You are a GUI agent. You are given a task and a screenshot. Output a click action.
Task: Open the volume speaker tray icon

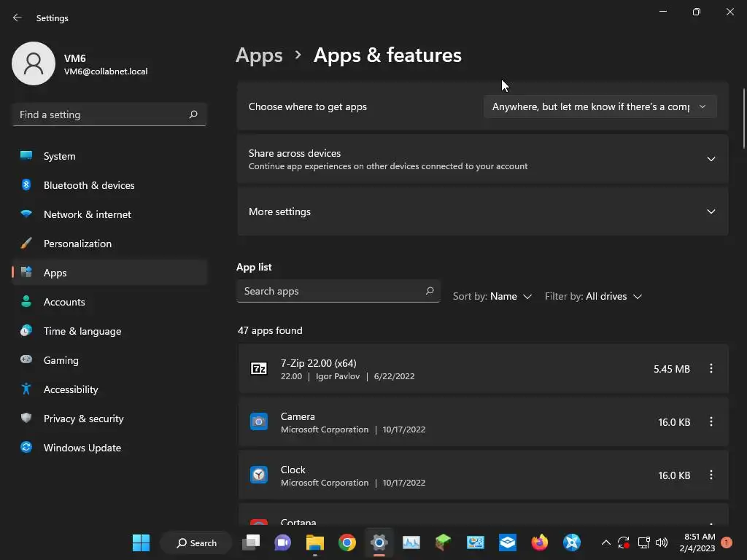[x=662, y=542]
